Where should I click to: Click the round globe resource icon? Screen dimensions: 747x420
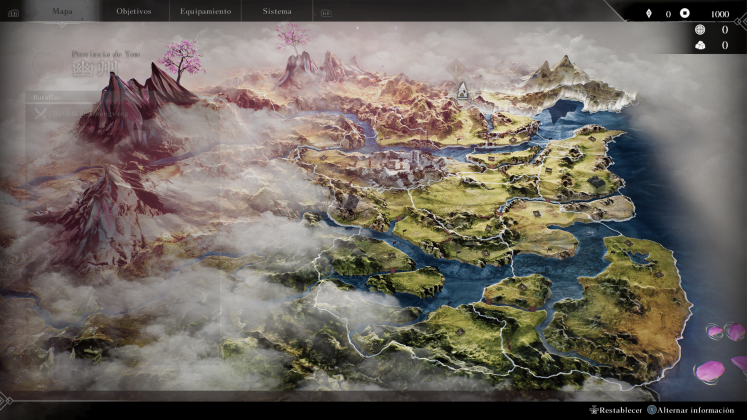(699, 30)
